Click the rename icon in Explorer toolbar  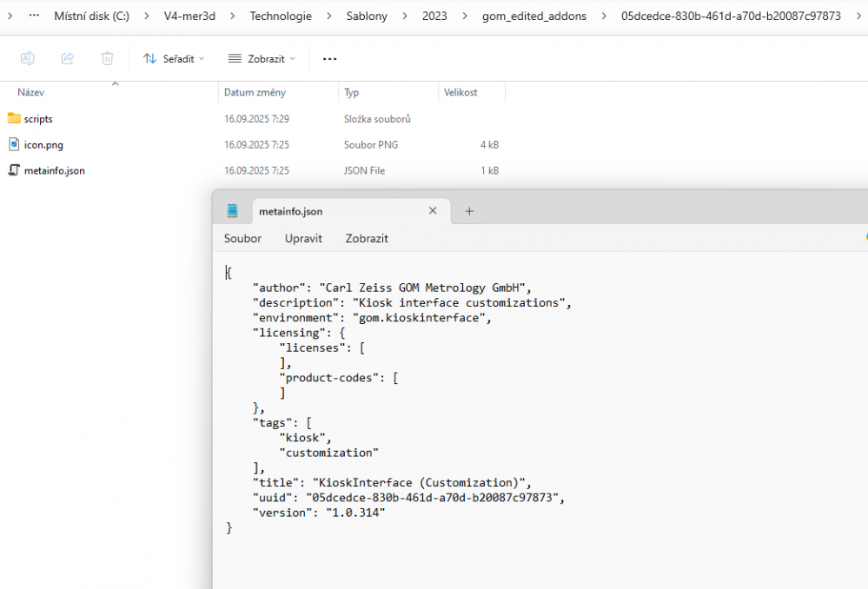(x=27, y=58)
